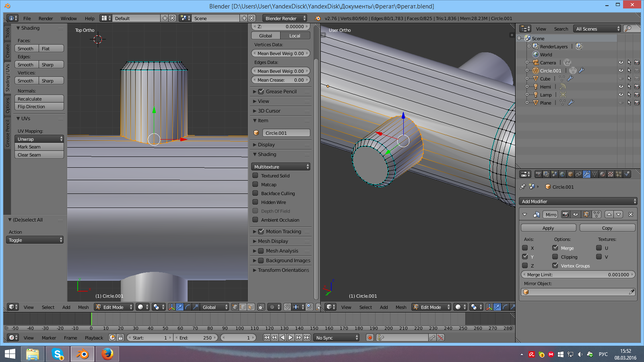Open Edit Mode selector in left viewport
The height and width of the screenshot is (362, 644).
[x=114, y=307]
